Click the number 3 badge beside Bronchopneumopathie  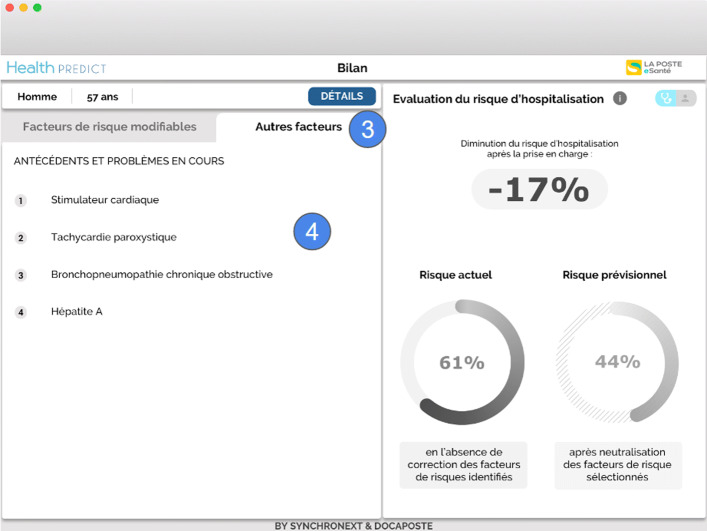pos(21,275)
